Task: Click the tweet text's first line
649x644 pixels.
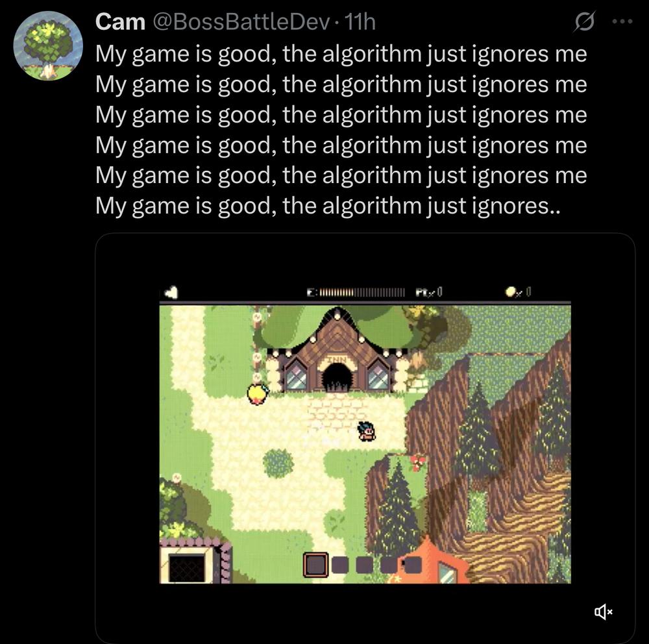Action: tap(341, 55)
